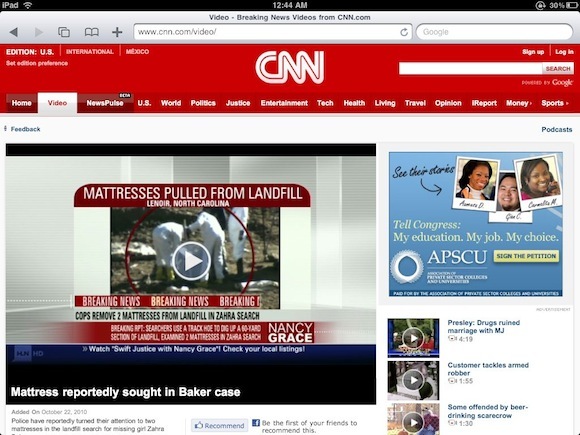
Task: Open the Politics section
Action: click(203, 103)
